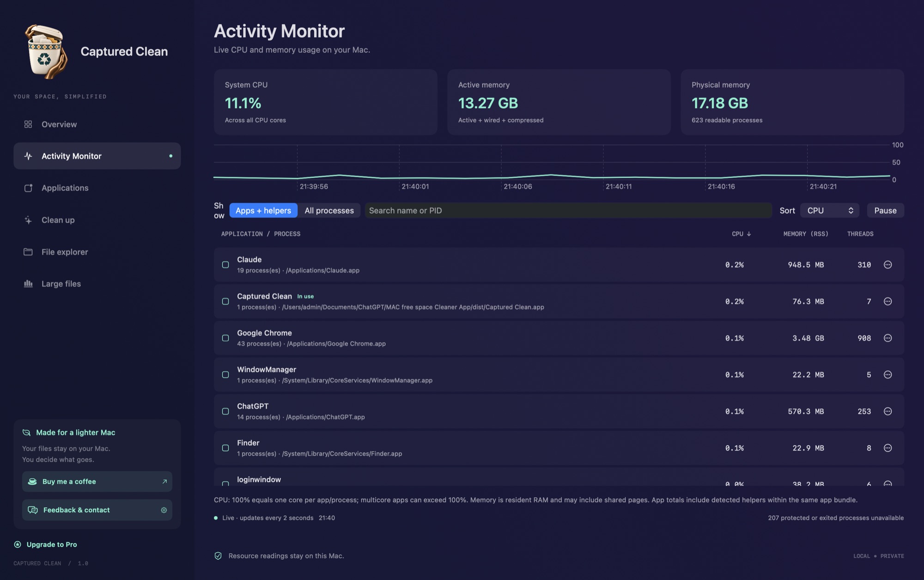Image resolution: width=924 pixels, height=580 pixels.
Task: Click the THREADS column header
Action: [x=860, y=234]
